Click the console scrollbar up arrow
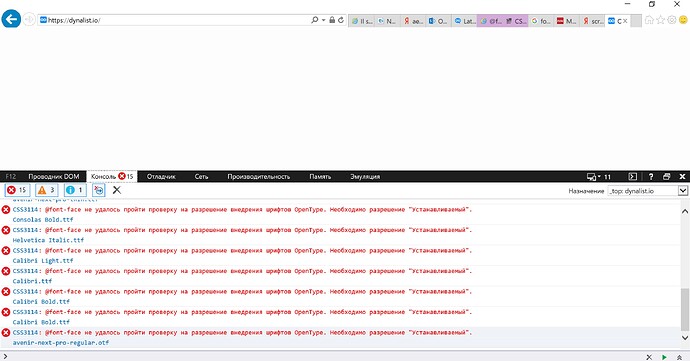The width and height of the screenshot is (690, 361). [x=685, y=212]
